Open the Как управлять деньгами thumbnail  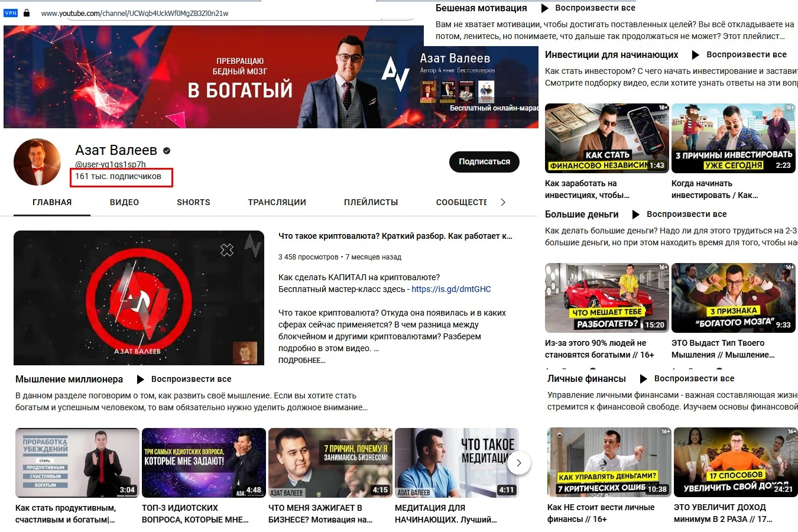(609, 462)
